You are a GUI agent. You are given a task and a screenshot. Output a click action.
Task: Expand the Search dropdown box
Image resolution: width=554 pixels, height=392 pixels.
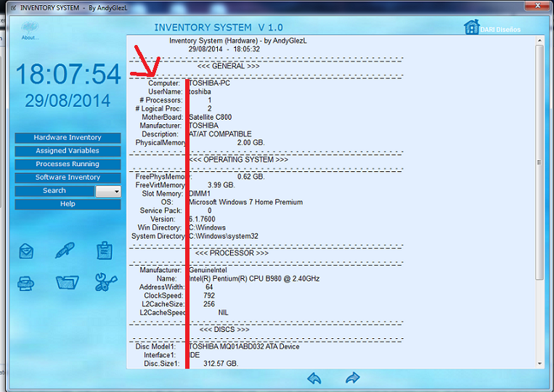click(108, 191)
